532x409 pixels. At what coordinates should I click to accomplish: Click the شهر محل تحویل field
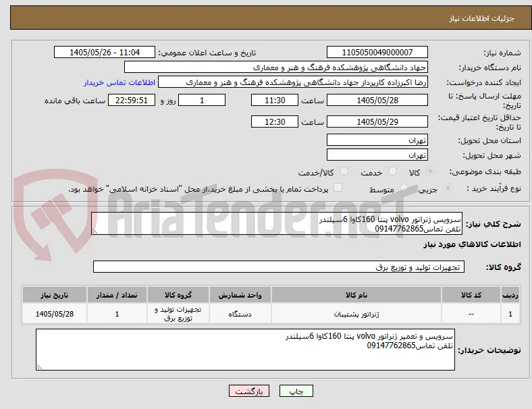coord(377,155)
